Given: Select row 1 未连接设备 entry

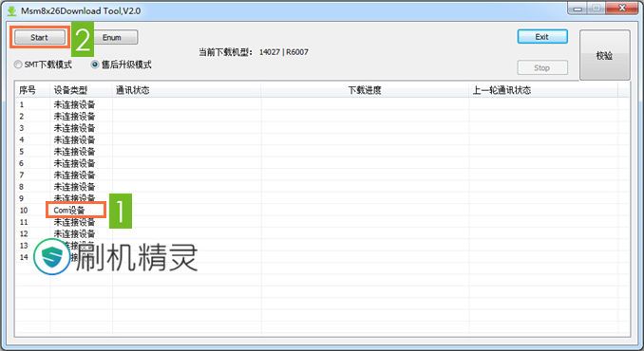Looking at the screenshot, I should click(74, 104).
